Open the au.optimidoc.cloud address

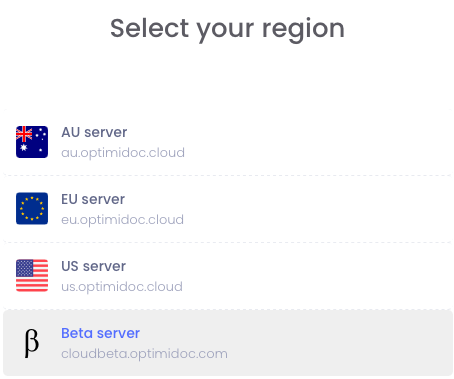click(123, 153)
